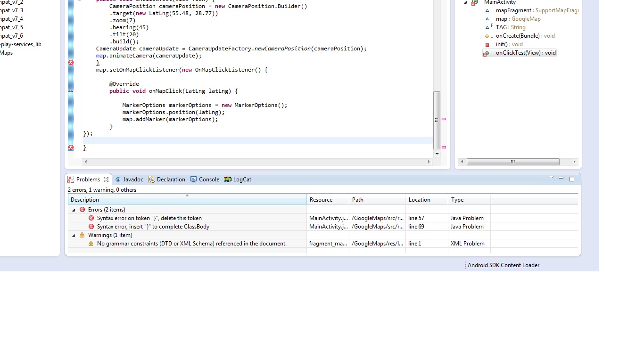Jump to the lower pink error mark in overview ruler

point(444,147)
